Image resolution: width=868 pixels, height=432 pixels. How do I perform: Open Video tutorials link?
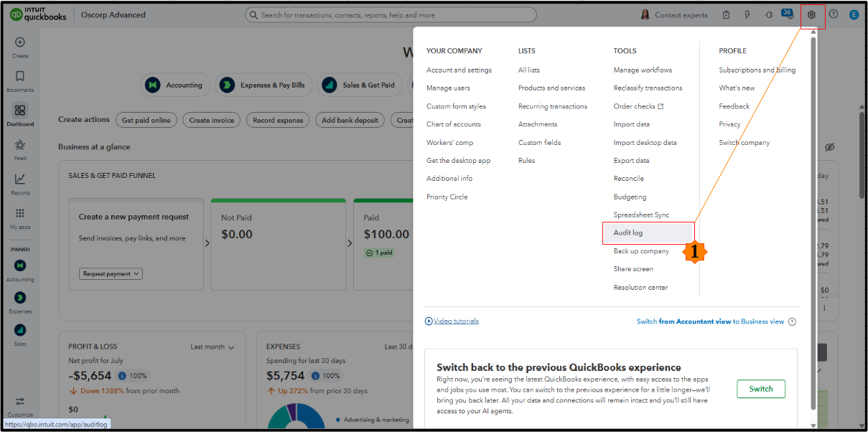tap(452, 321)
